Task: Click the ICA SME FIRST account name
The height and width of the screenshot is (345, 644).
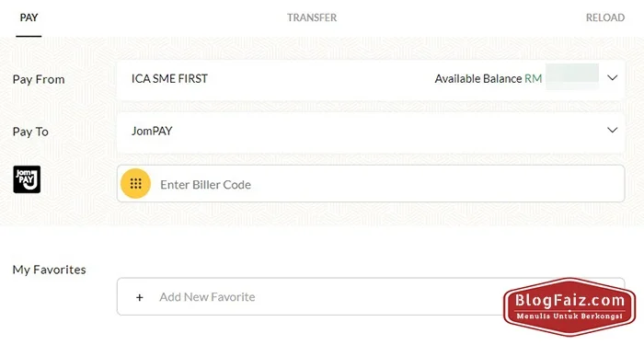Action: [169, 78]
